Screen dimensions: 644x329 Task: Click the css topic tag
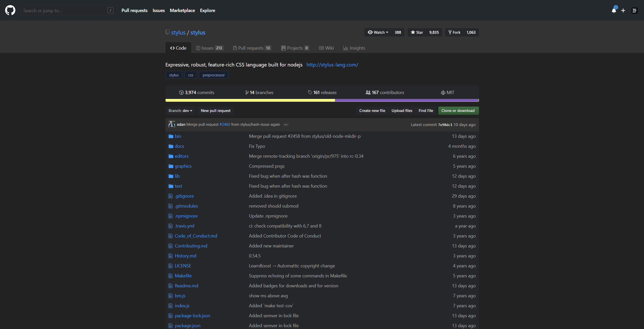(191, 75)
